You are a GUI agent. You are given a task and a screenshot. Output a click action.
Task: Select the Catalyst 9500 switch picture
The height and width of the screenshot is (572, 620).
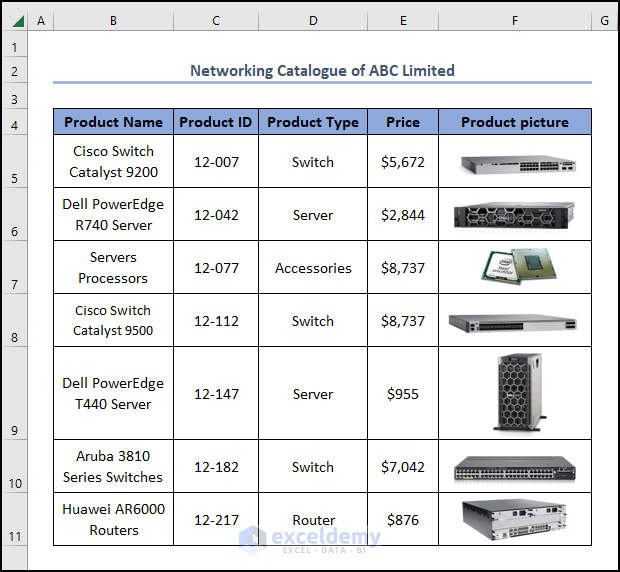513,323
